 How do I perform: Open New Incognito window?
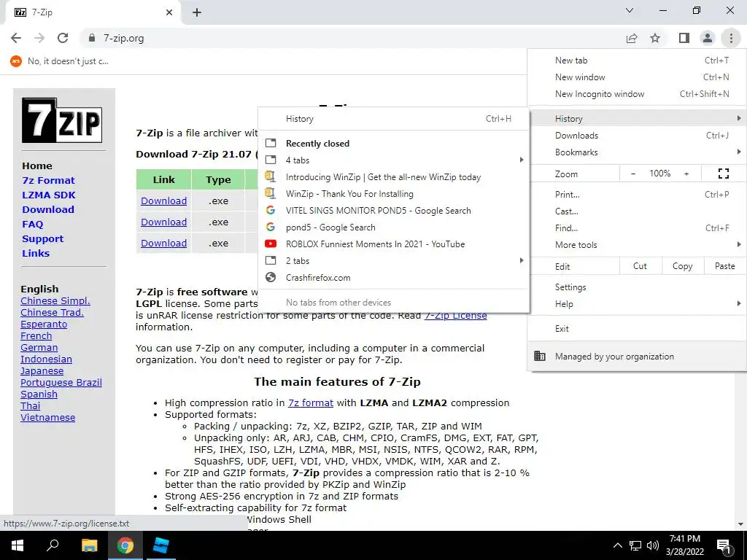coord(637,94)
